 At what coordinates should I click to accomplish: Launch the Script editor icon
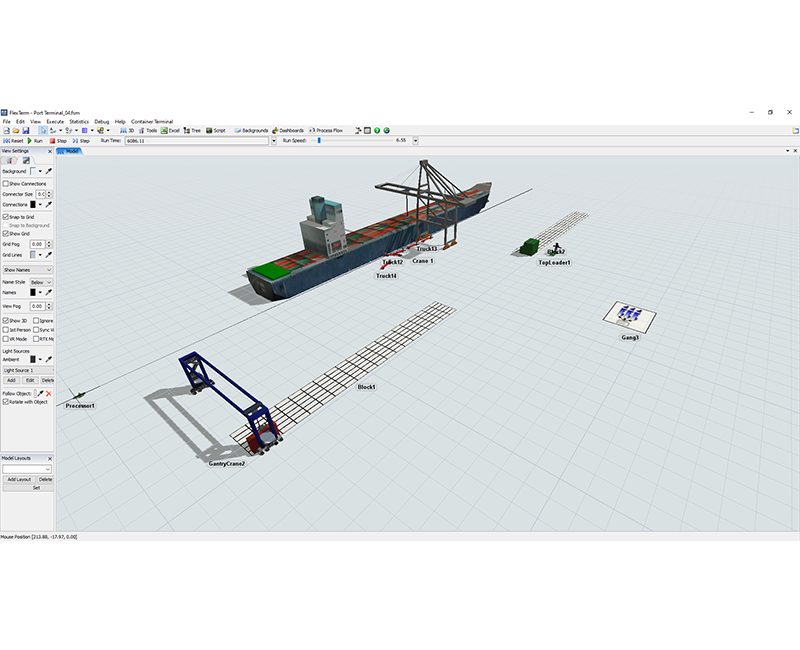click(217, 131)
